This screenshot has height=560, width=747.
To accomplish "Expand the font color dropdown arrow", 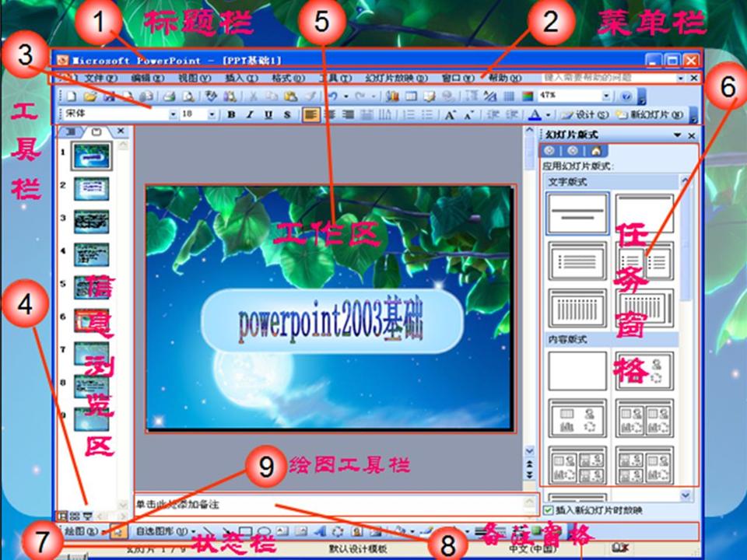I will coord(549,115).
